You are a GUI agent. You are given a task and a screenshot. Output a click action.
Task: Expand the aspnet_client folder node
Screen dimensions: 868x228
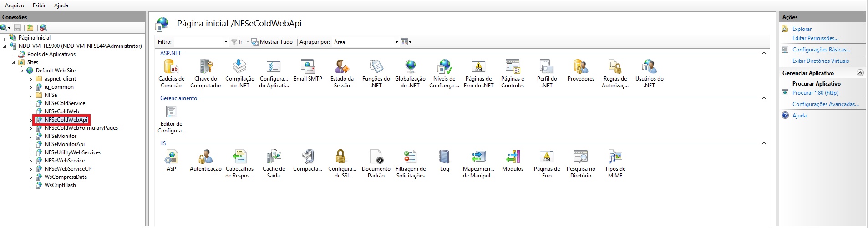(x=30, y=79)
